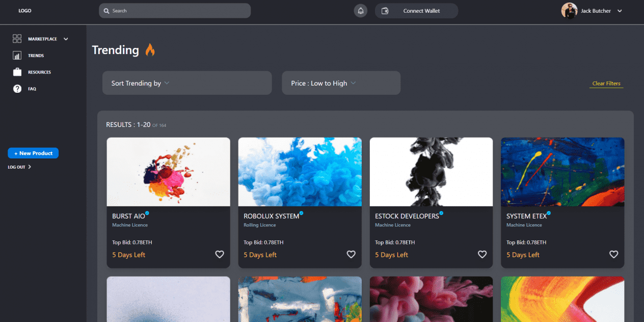Toggle heart on ESTOCK DEVELOPERS card
Viewport: 644px width, 322px height.
click(x=482, y=254)
